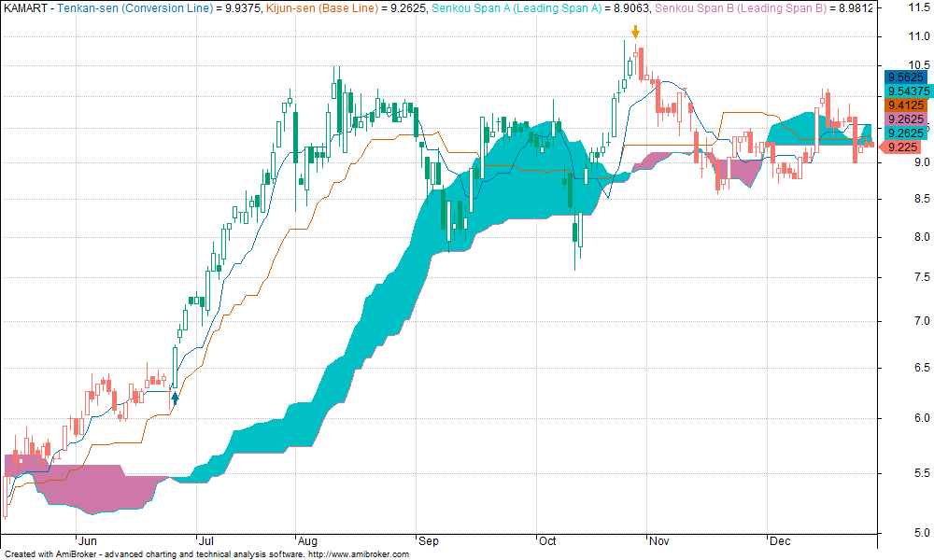Click the Dec label on time axis
This screenshot has width=934, height=560.
point(778,540)
